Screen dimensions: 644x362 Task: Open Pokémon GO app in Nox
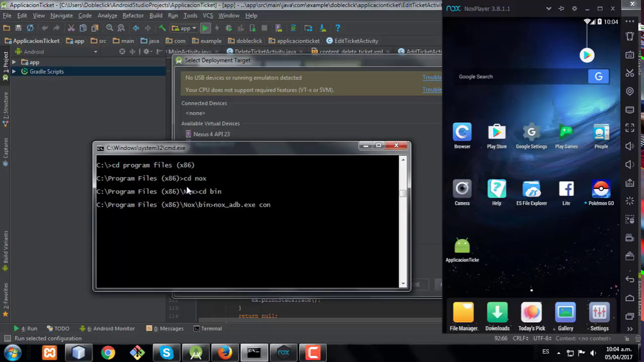point(601,193)
